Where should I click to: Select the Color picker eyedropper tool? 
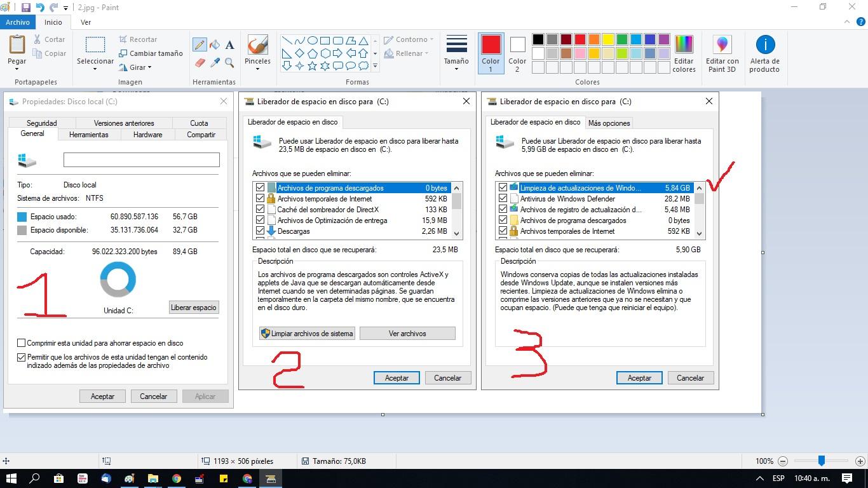click(214, 64)
